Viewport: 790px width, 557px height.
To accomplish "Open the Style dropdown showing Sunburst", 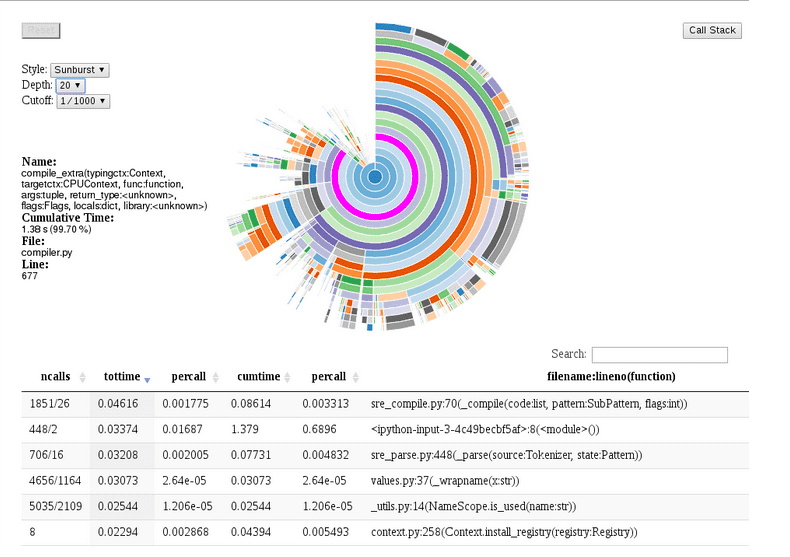I will click(x=80, y=70).
